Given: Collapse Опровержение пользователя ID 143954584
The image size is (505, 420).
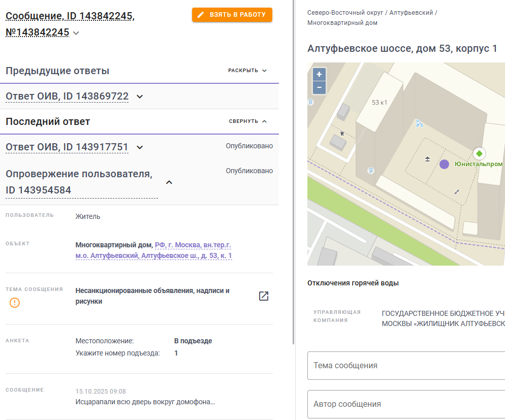Looking at the screenshot, I should pos(169,182).
